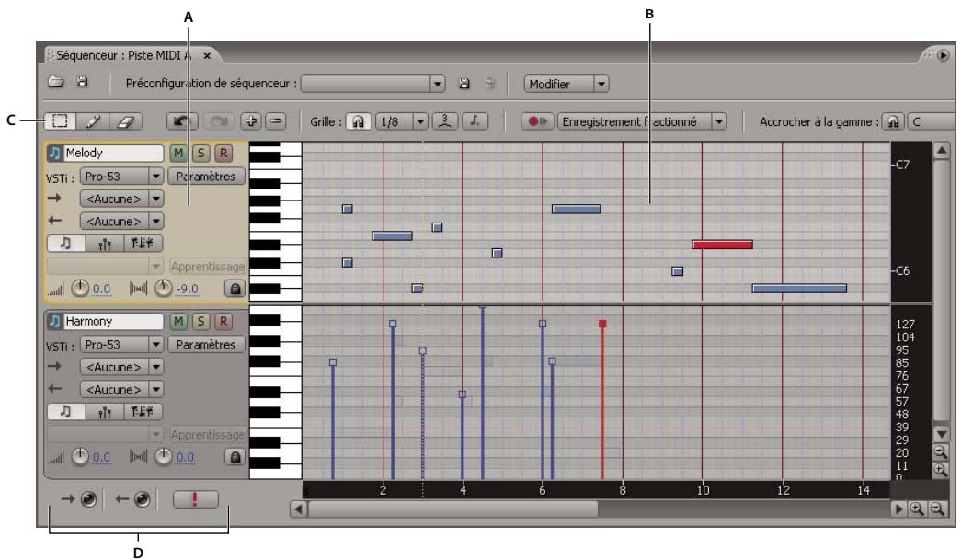Screen dimensions: 961x560
Task: Click Melody track volume knob
Action: pos(80,288)
